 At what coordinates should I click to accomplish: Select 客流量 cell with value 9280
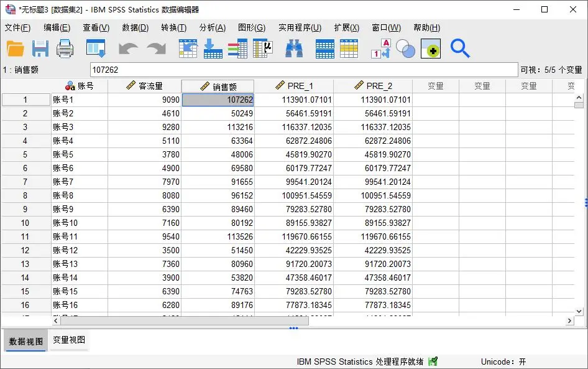point(144,127)
